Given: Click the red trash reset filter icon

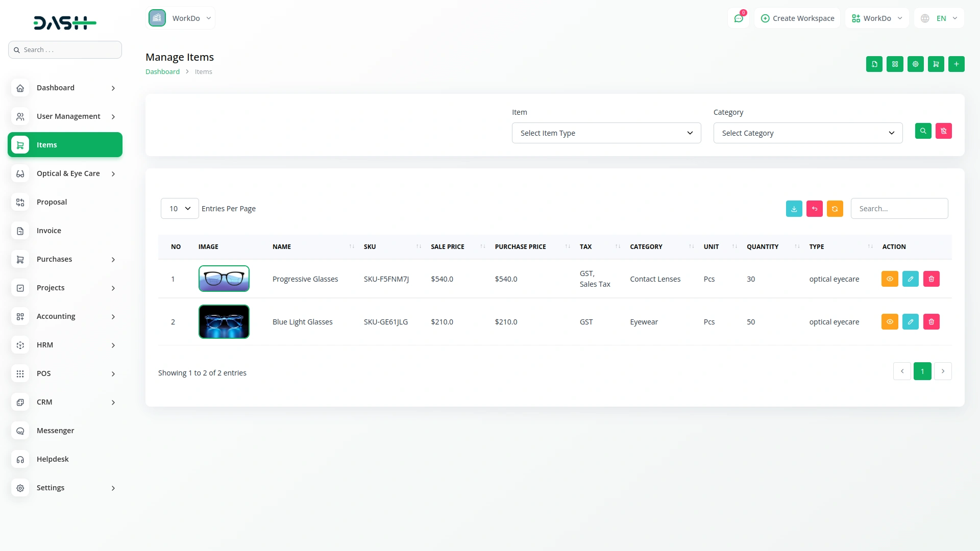Looking at the screenshot, I should [943, 131].
